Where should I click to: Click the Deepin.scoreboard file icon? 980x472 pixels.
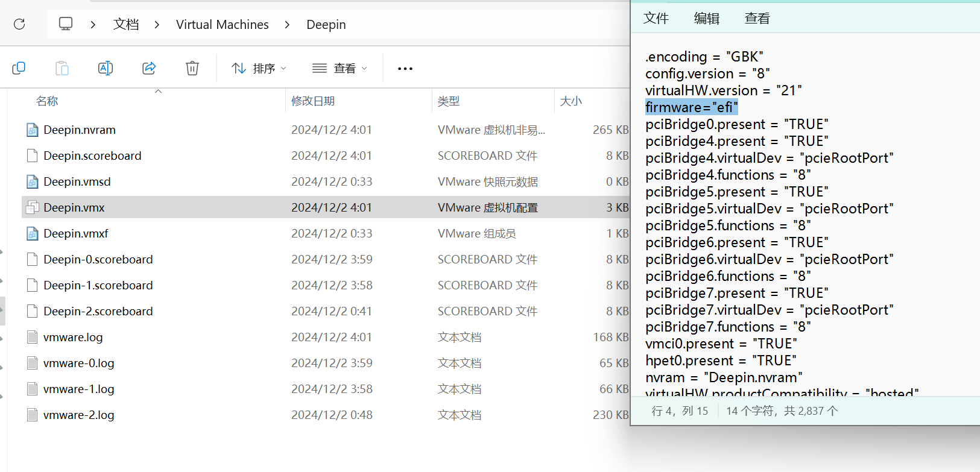(x=33, y=156)
